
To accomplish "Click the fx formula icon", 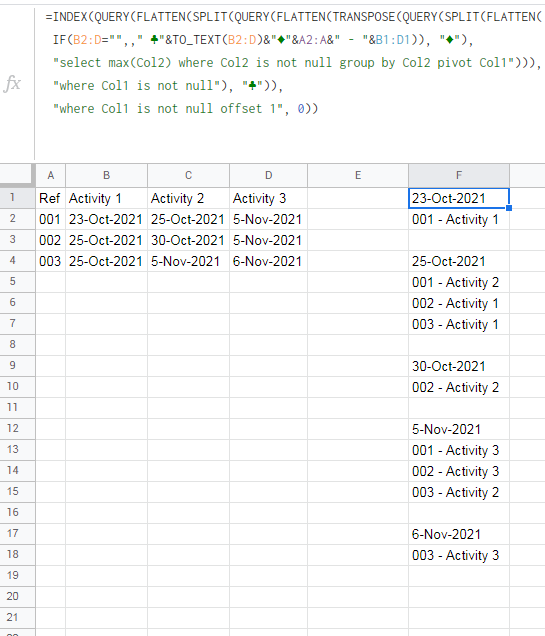I will pos(12,84).
